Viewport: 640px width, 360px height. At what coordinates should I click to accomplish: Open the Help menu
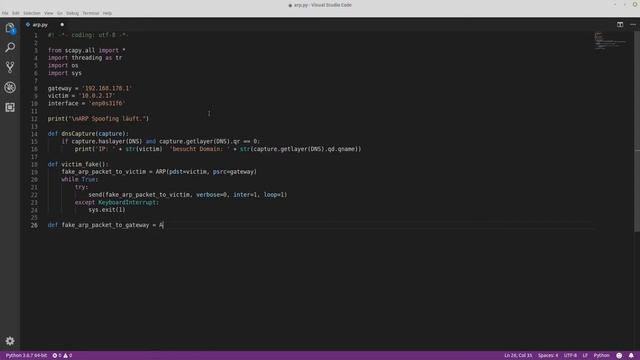[107, 13]
